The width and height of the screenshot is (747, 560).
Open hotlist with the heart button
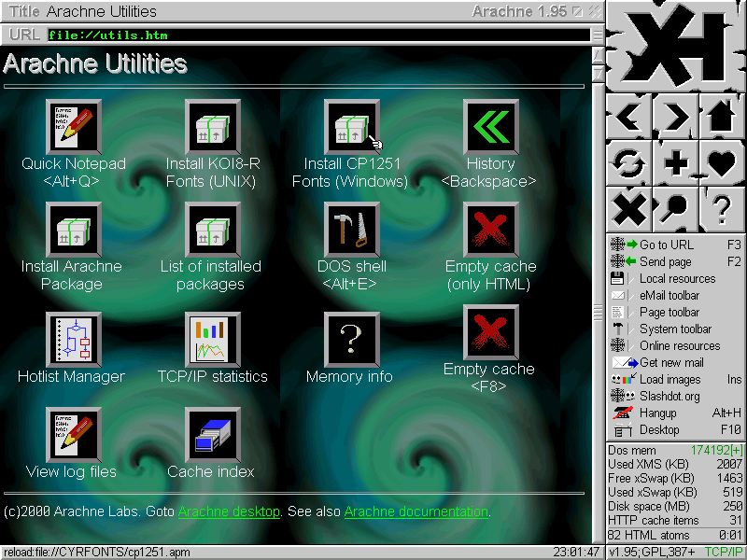tap(722, 162)
